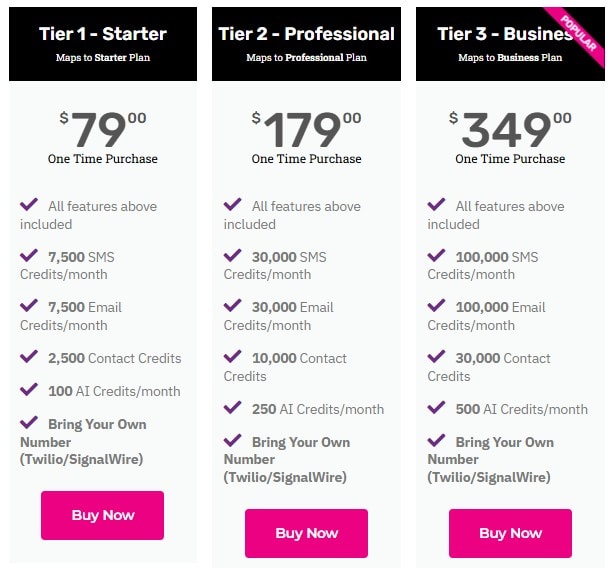Click the Tier 2 - Professional header
Viewport: 613px width, 568px height.
pyautogui.click(x=306, y=34)
